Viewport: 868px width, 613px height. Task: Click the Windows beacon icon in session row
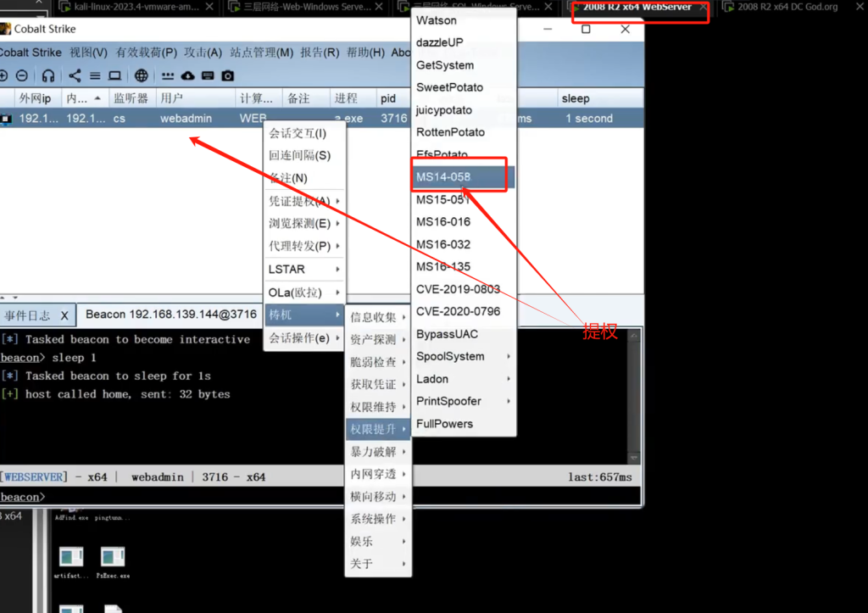coord(6,119)
